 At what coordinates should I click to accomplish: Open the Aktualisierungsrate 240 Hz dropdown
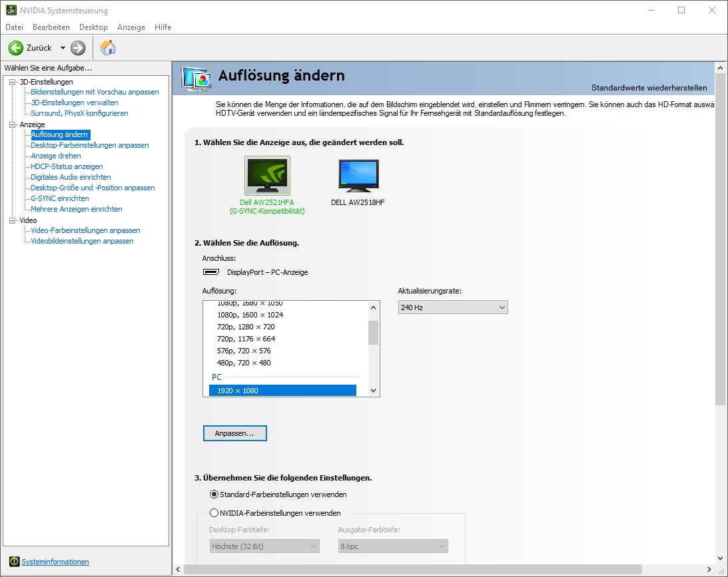point(453,307)
